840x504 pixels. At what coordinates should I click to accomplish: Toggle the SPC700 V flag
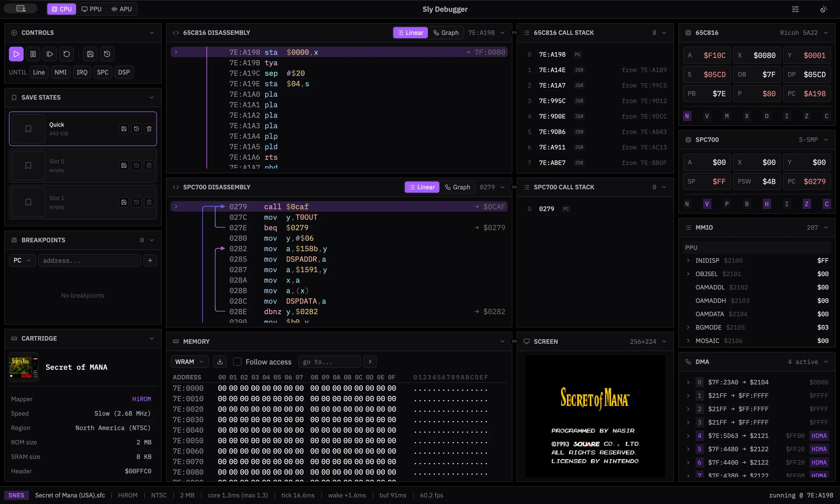pos(707,204)
